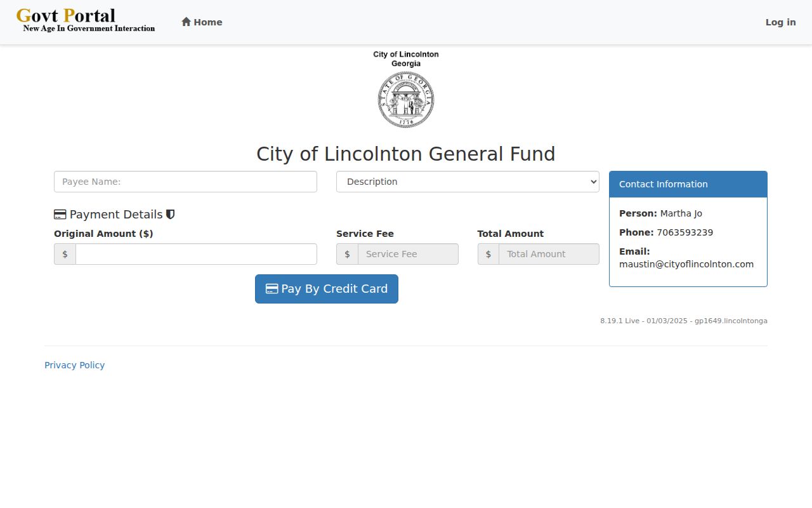Screen dimensions: 812x508
Task: Click the security shield icon after Payment Details
Action: 170,215
